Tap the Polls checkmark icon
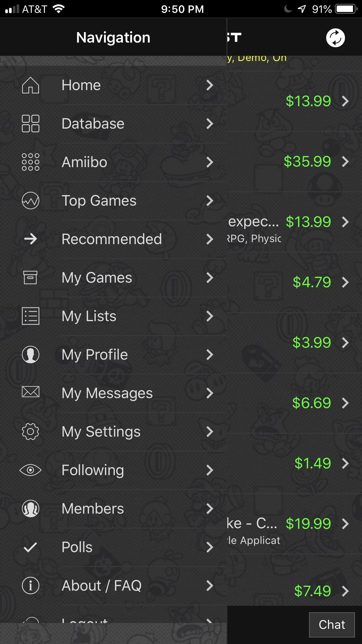The width and height of the screenshot is (362, 644). click(x=30, y=547)
